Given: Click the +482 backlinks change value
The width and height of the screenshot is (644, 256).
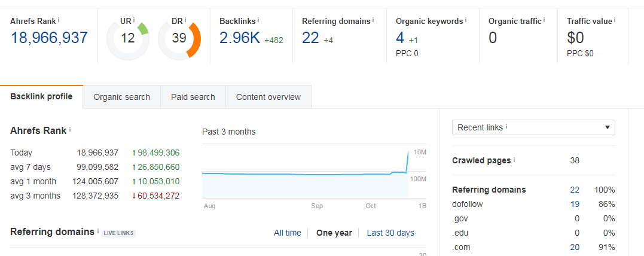Looking at the screenshot, I should pos(274,40).
